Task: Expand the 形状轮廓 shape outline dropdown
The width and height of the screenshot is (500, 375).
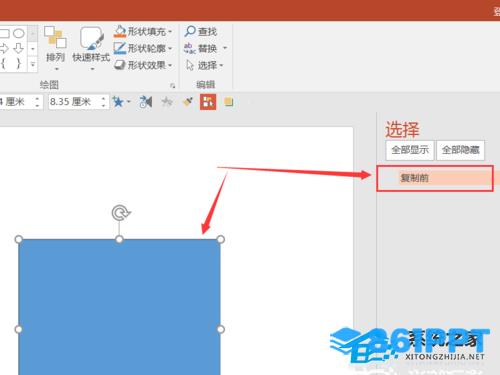Action: pyautogui.click(x=170, y=48)
